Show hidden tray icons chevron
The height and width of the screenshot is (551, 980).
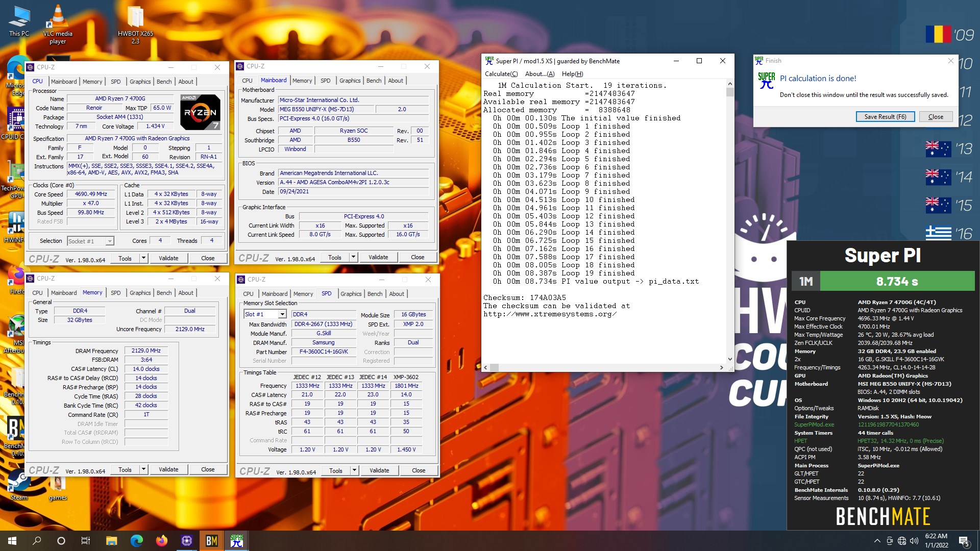[x=877, y=541]
